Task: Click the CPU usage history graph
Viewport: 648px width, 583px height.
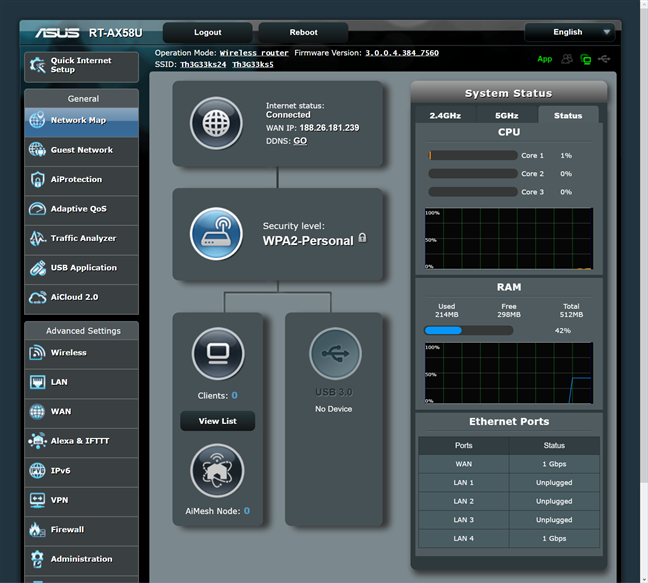Action: pos(509,238)
